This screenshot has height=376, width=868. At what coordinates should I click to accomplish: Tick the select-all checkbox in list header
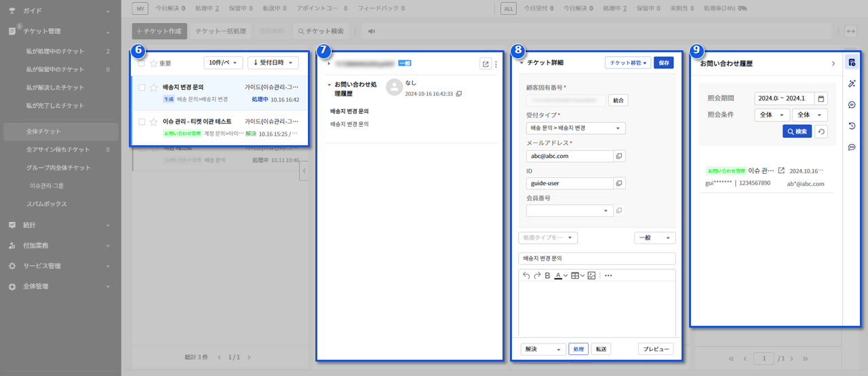coord(141,63)
